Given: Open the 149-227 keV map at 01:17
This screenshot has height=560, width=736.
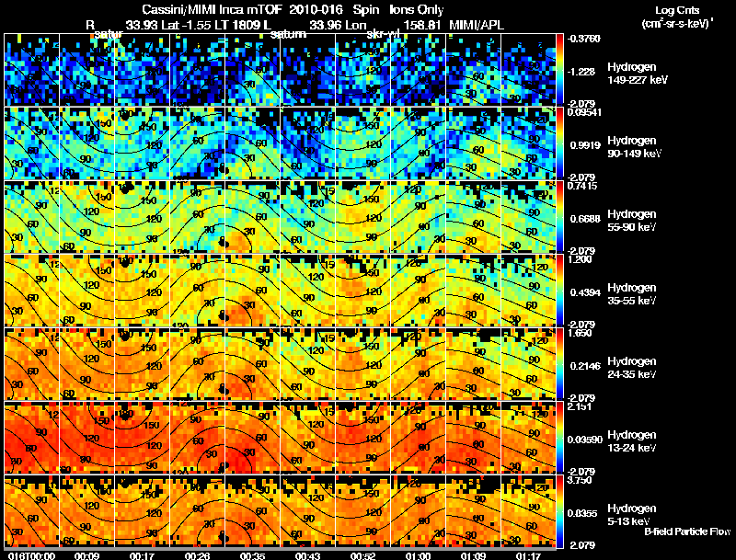Looking at the screenshot, I should click(x=528, y=69).
